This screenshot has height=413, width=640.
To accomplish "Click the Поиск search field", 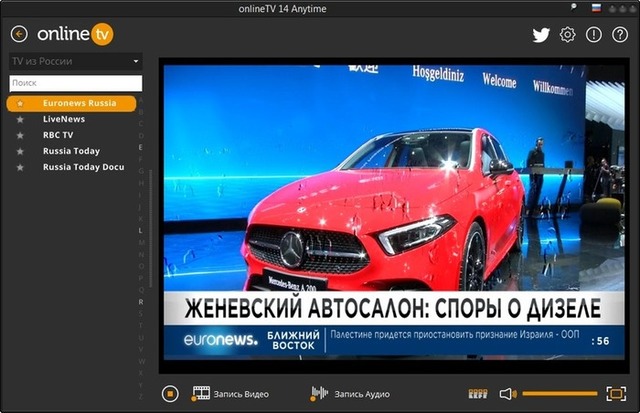I will point(75,83).
